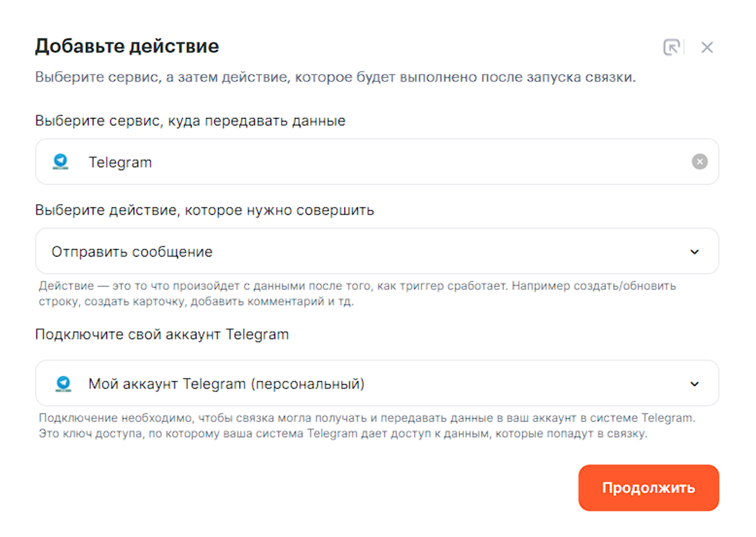Click the "Telegram" text in service field
The height and width of the screenshot is (537, 756).
[x=120, y=163]
